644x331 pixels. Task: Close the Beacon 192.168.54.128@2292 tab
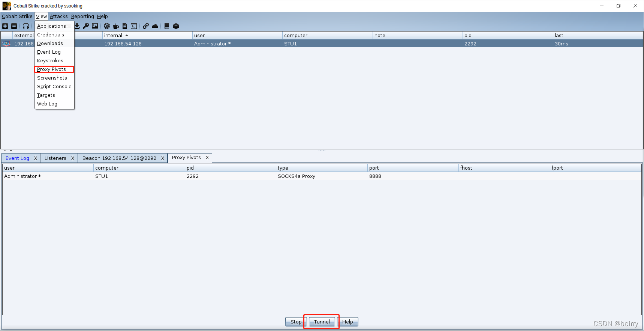(x=163, y=158)
